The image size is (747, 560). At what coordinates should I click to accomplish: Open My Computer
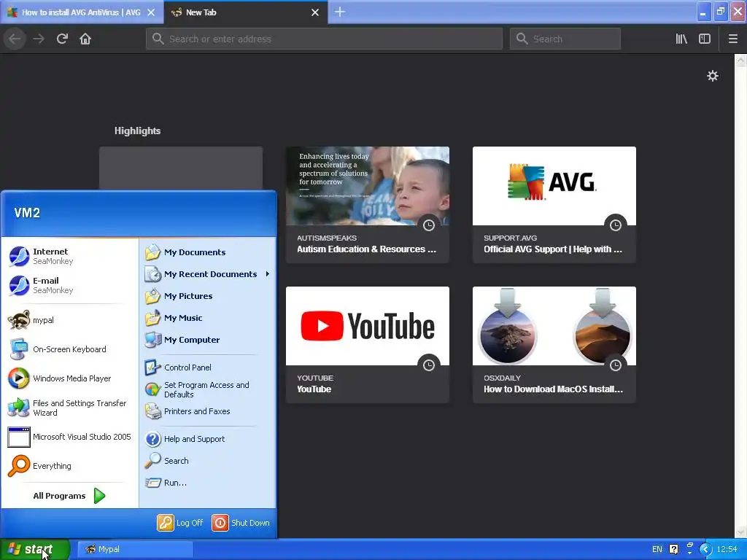[207, 340]
